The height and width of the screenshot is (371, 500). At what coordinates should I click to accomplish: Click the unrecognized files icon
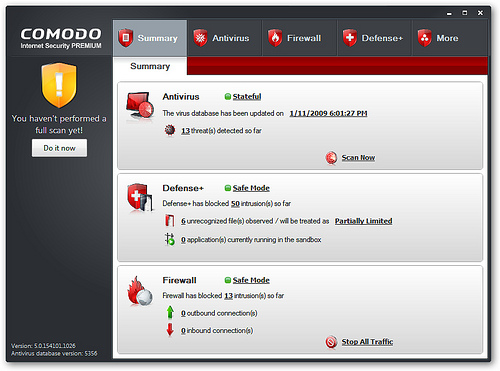point(170,221)
